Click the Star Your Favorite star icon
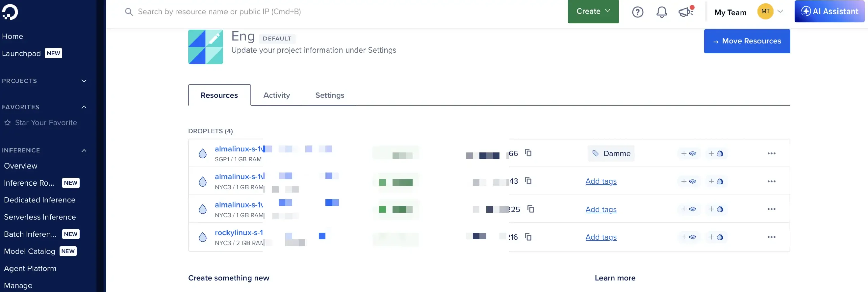 (x=7, y=123)
